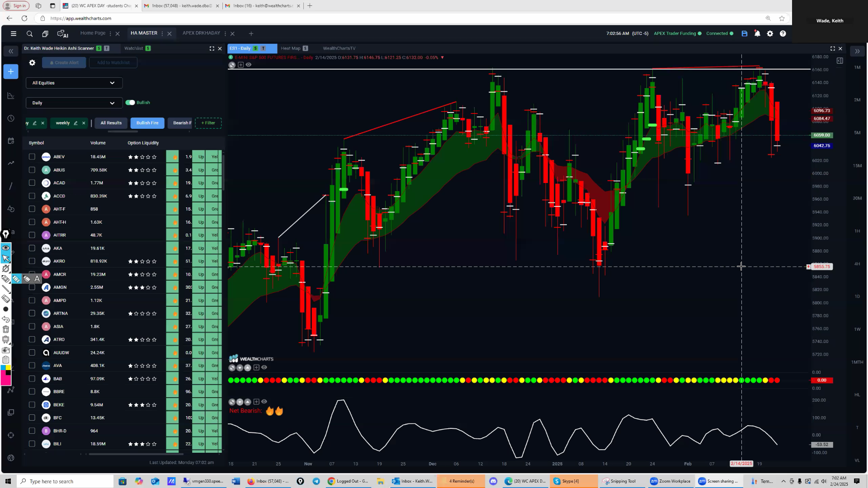Open the symbol search magnifier
The height and width of the screenshot is (488, 868).
(x=29, y=33)
